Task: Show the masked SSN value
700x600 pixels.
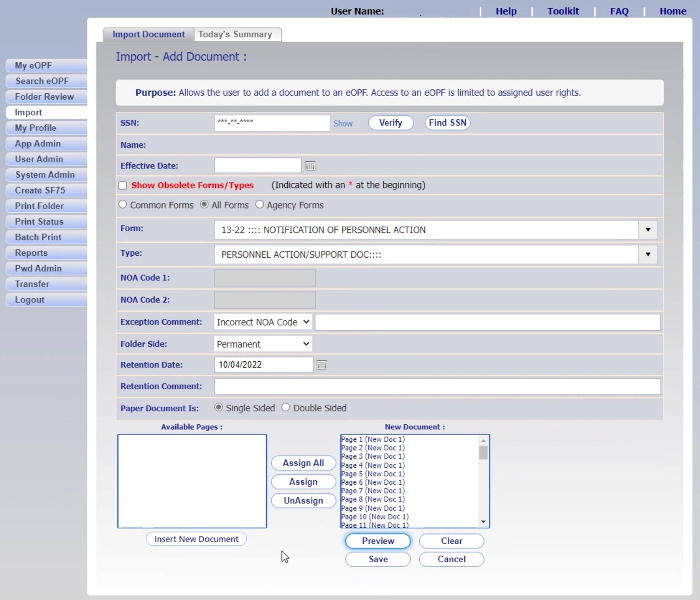Action: [343, 123]
